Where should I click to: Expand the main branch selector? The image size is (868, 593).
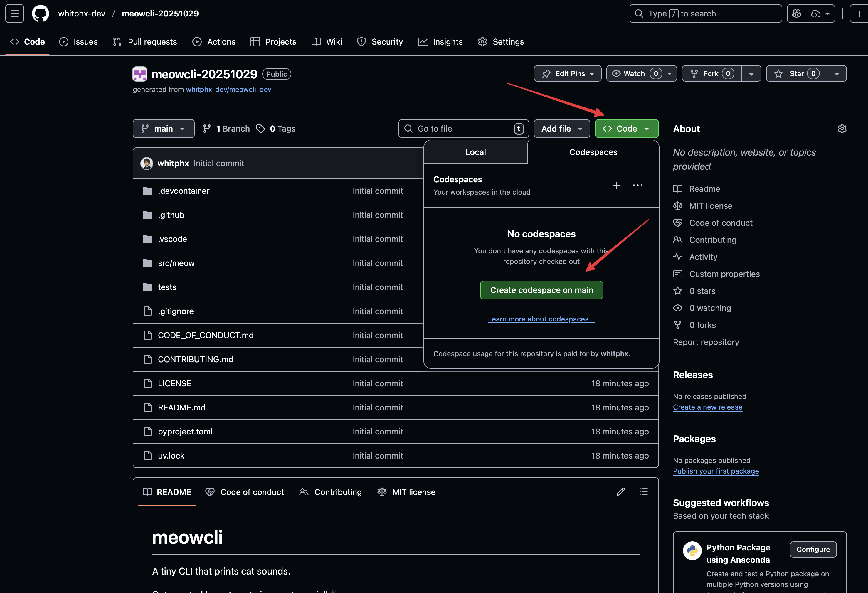point(164,129)
